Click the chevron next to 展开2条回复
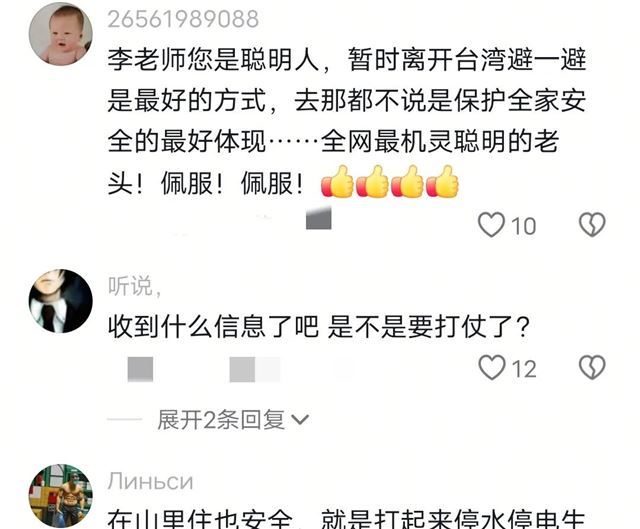This screenshot has width=640, height=529. pyautogui.click(x=300, y=420)
